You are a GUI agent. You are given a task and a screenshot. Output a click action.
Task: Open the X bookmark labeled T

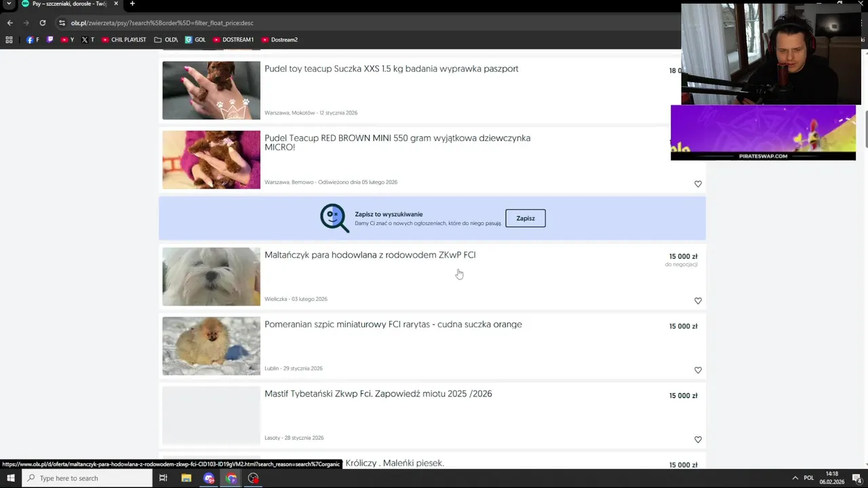coord(88,39)
